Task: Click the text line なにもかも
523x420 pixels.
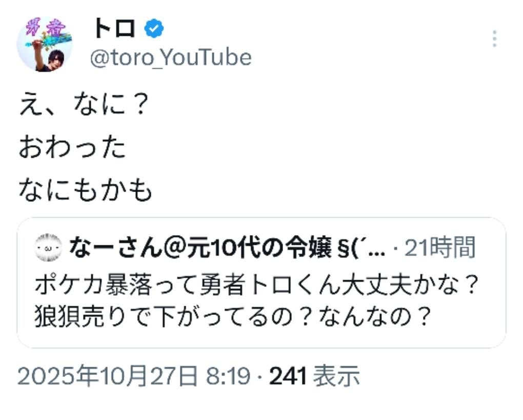Action: 86,190
